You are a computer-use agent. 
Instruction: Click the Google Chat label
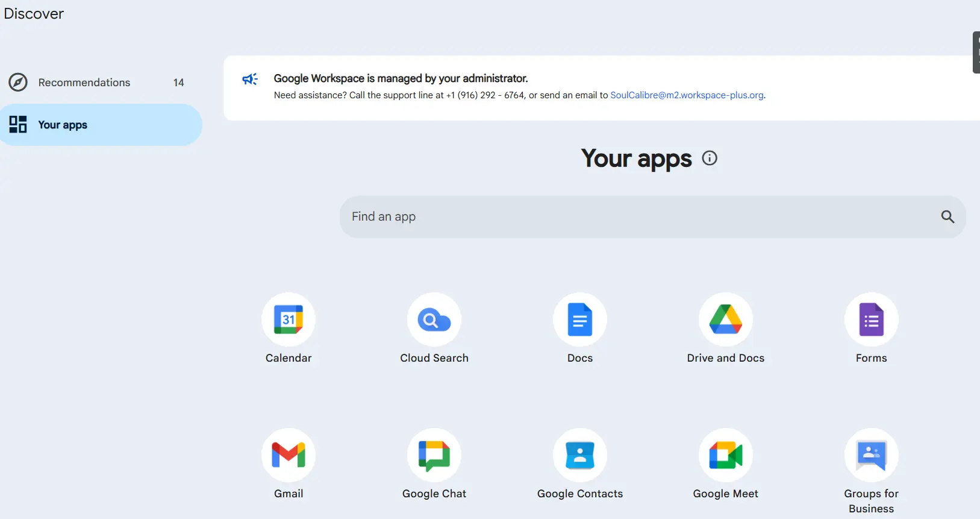coord(434,494)
